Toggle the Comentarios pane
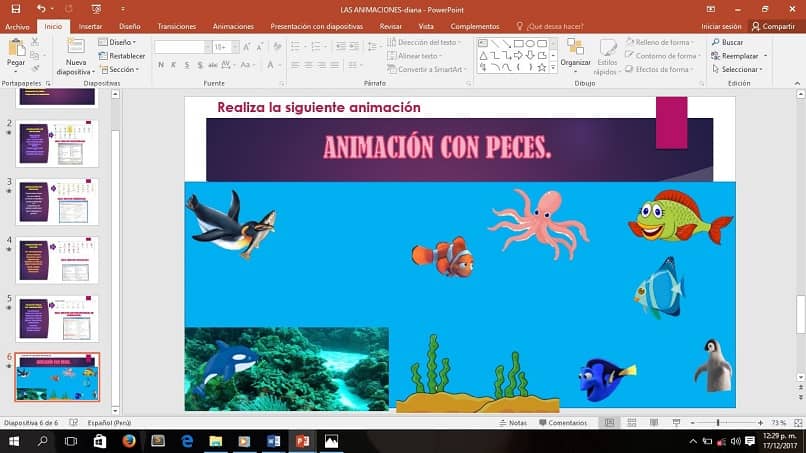 [563, 423]
